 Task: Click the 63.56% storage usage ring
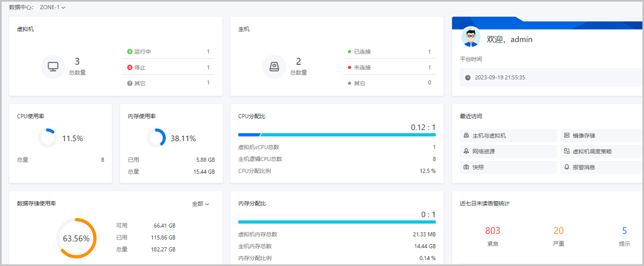coord(76,239)
